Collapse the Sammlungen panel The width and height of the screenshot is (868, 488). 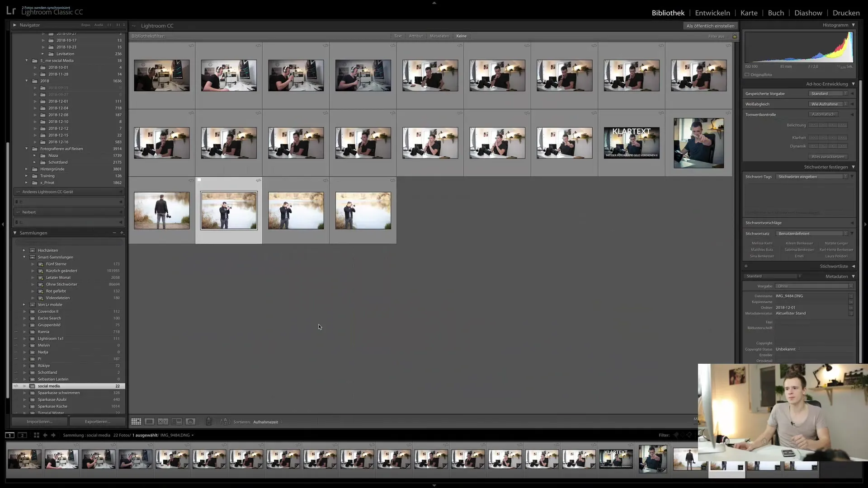coord(15,233)
